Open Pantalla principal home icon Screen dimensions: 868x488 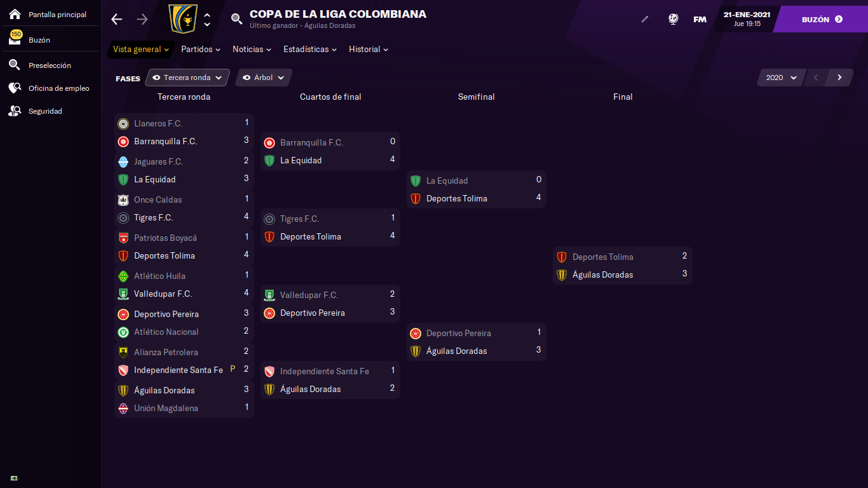tap(15, 14)
